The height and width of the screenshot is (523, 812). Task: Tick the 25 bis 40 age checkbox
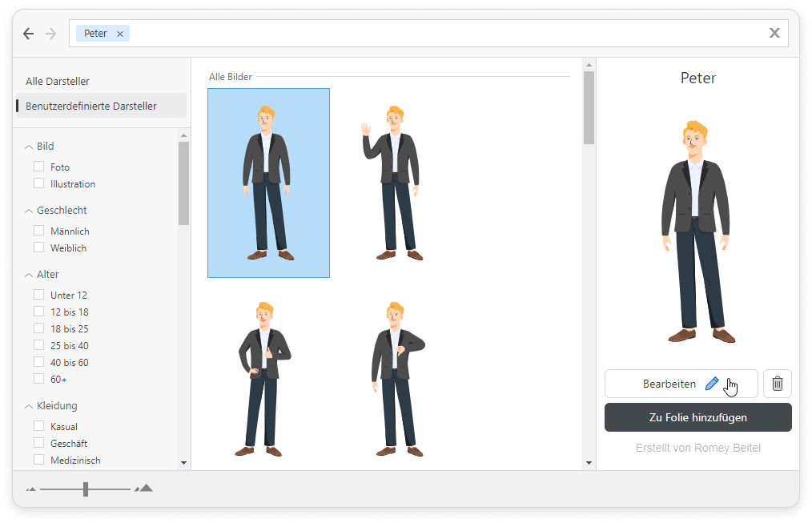click(x=39, y=345)
